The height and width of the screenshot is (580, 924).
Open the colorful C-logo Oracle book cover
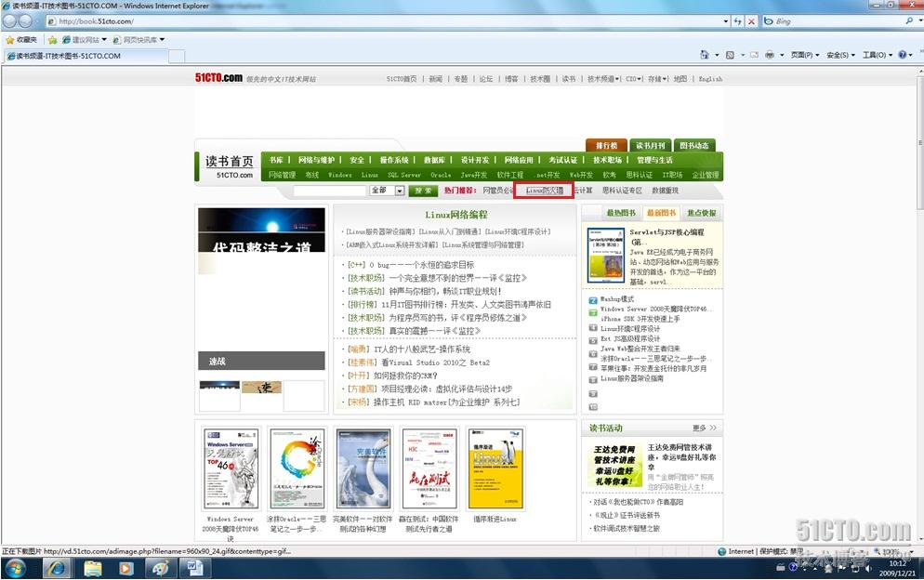297,468
